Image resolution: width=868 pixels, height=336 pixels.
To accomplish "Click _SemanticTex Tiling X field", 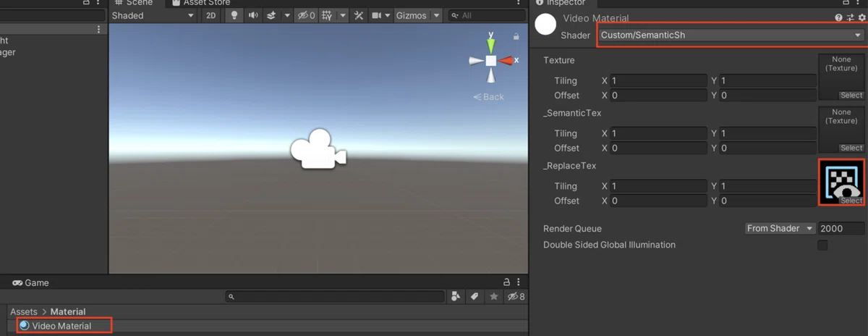I will click(658, 133).
